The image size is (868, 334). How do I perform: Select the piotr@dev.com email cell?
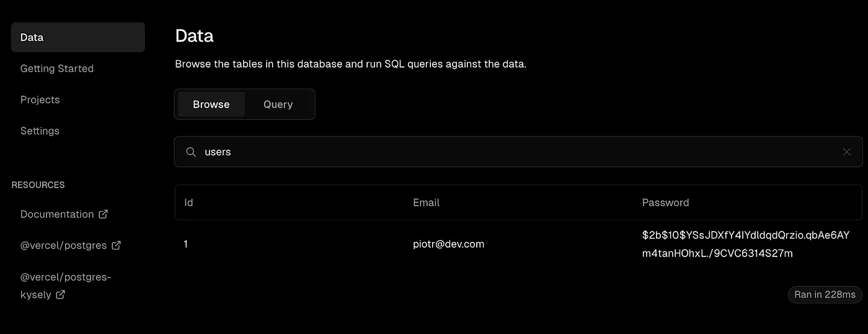pos(448,244)
